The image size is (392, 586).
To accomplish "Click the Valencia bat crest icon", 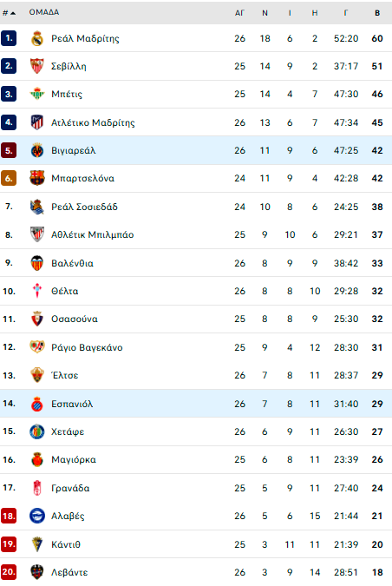I will point(37,263).
